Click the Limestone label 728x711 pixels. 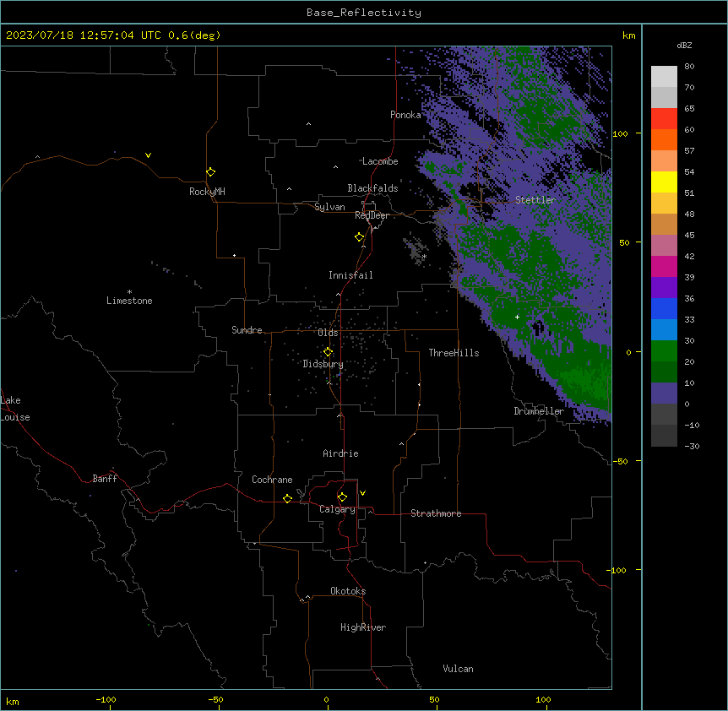[x=129, y=301]
